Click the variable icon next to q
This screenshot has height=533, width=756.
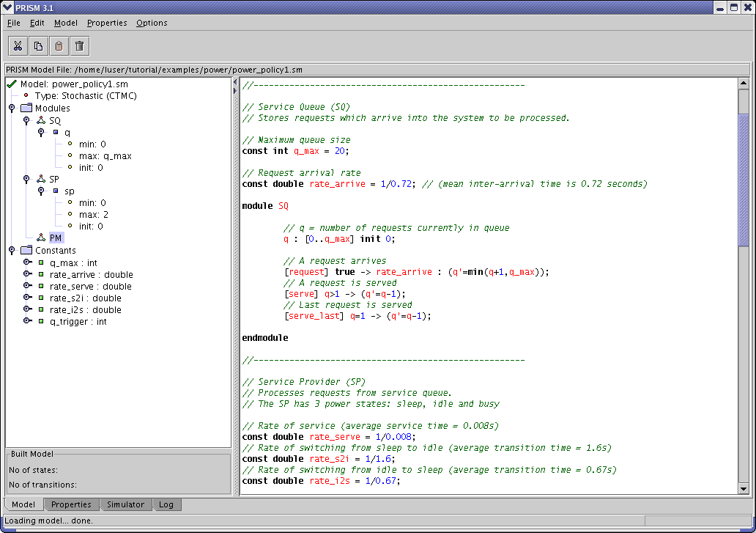pos(56,132)
